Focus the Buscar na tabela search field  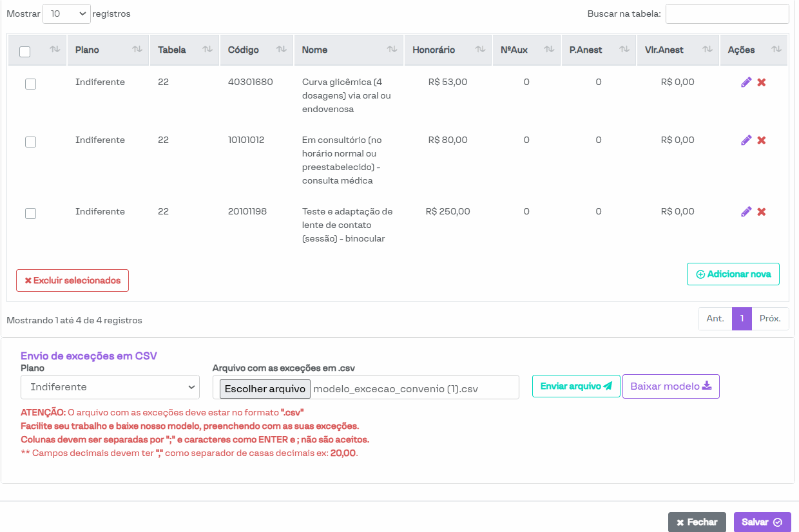(x=727, y=14)
